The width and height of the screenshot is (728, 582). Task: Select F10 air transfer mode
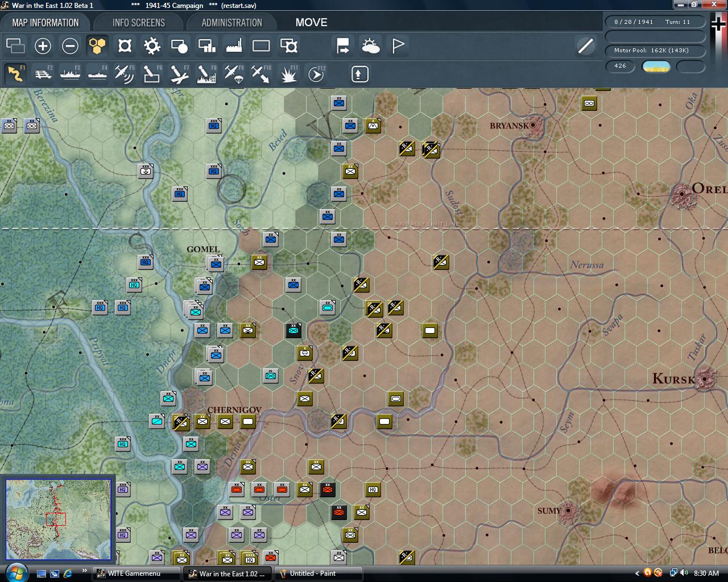[x=261, y=74]
